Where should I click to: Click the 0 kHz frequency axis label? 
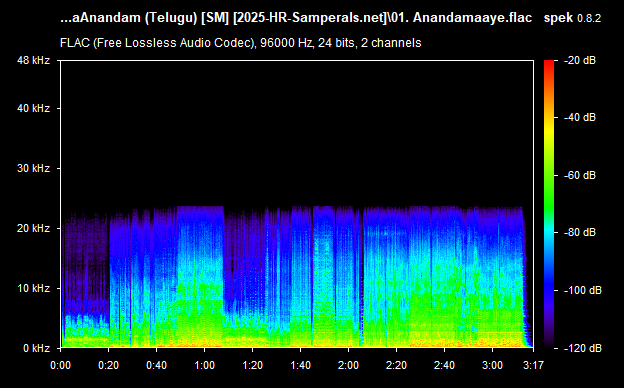coord(36,349)
